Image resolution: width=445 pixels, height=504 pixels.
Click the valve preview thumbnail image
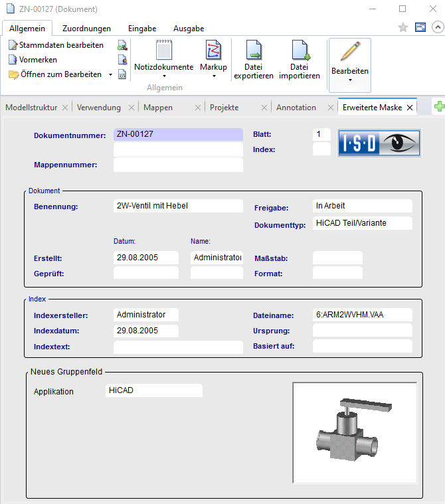click(x=355, y=432)
